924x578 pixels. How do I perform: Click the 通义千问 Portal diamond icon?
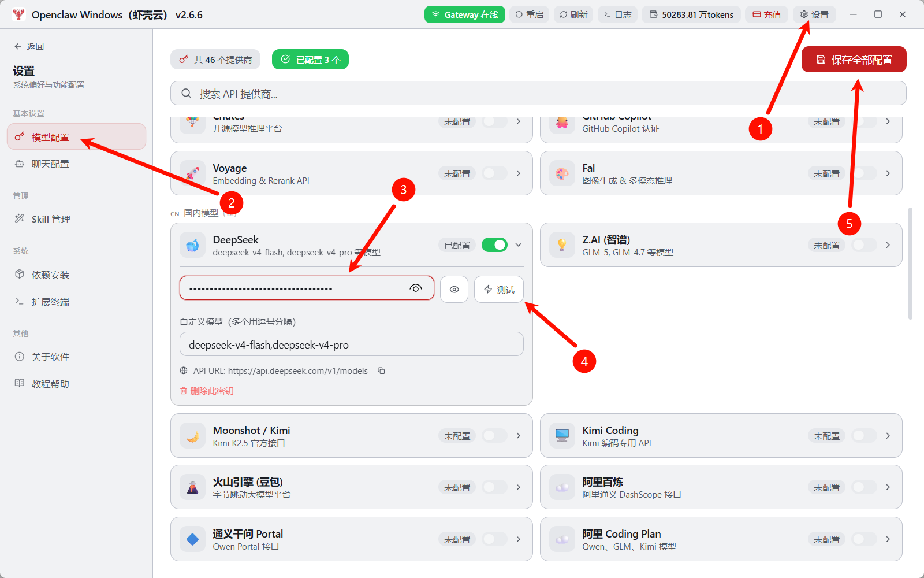(x=192, y=539)
